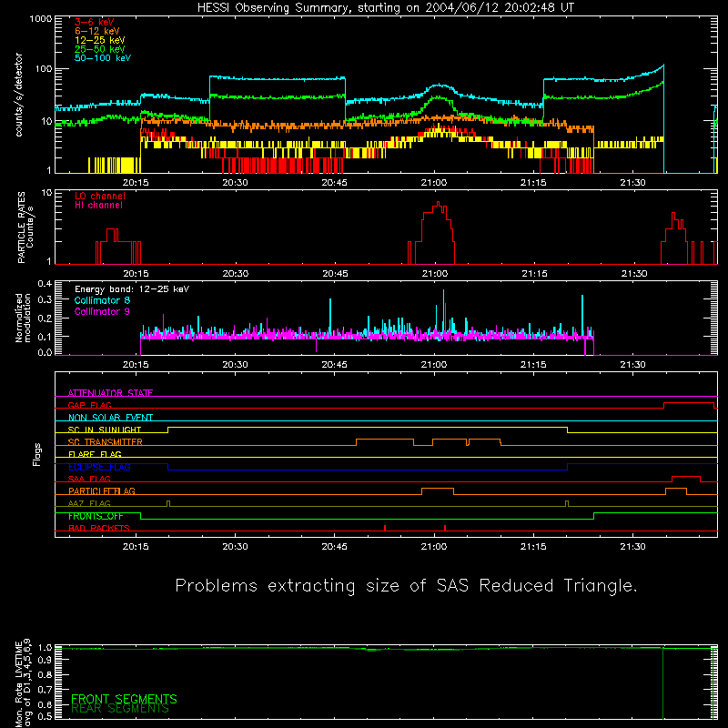Select the 'FRONT SEGMENTS' legend entry
Screen dimensions: 728x728
tap(124, 699)
